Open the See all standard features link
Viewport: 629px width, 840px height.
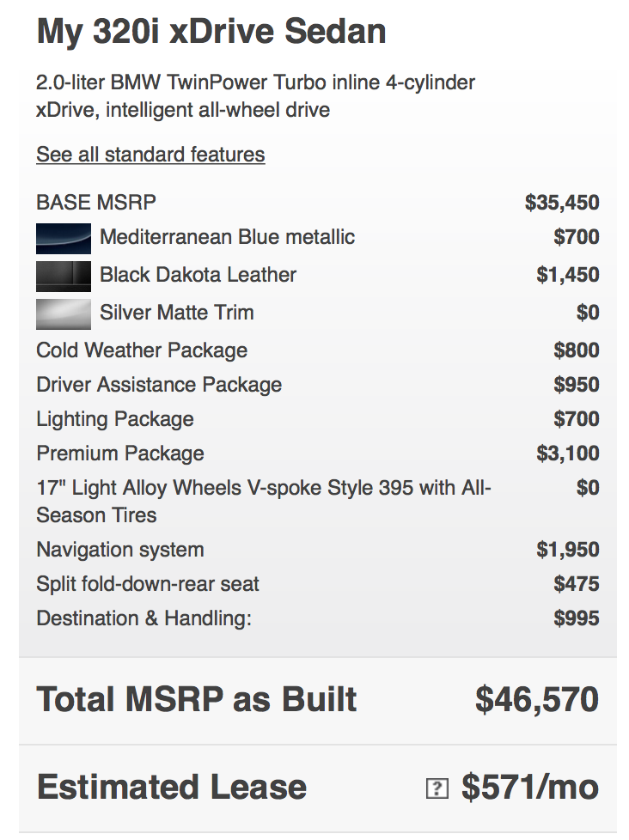tap(150, 155)
